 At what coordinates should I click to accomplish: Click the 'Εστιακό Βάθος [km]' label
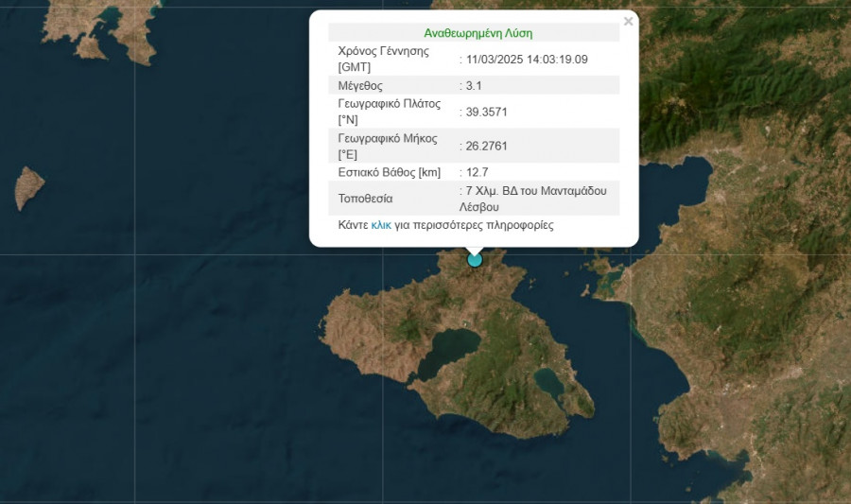[x=390, y=173]
